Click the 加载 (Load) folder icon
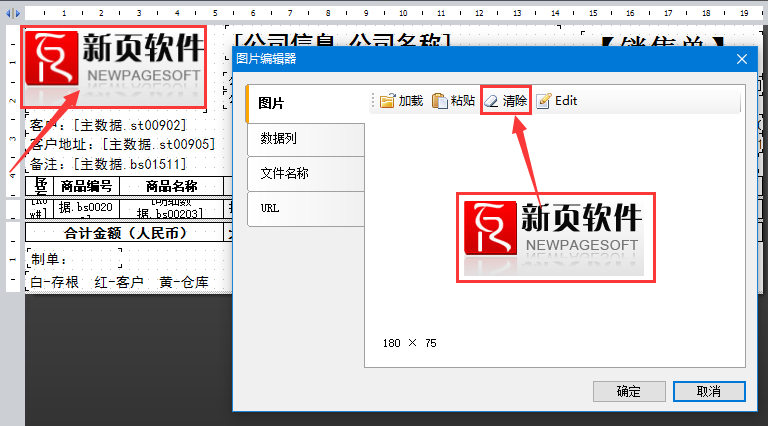Screen dimensions: 768x426 pos(386,101)
